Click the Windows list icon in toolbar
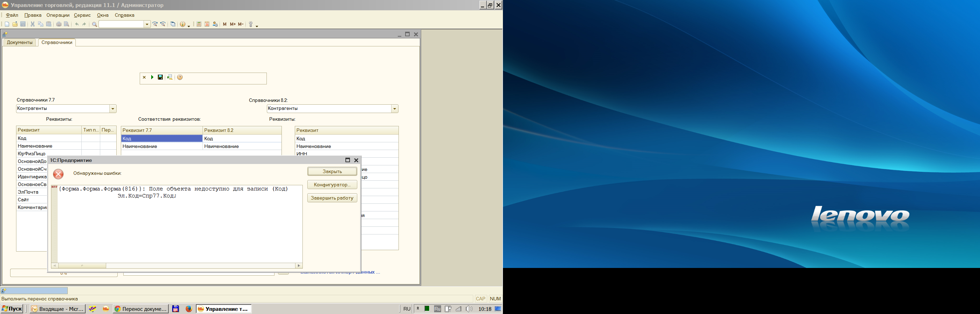Image resolution: width=980 pixels, height=314 pixels. pos(173,24)
